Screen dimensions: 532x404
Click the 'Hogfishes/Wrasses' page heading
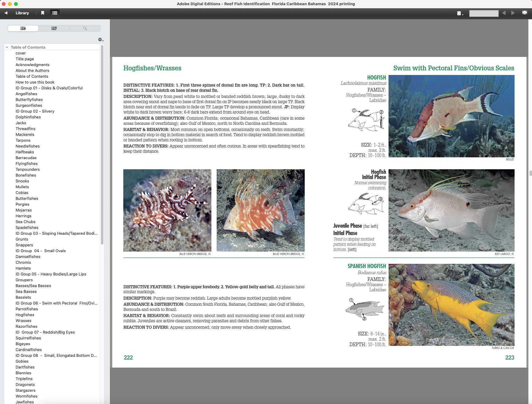point(152,68)
